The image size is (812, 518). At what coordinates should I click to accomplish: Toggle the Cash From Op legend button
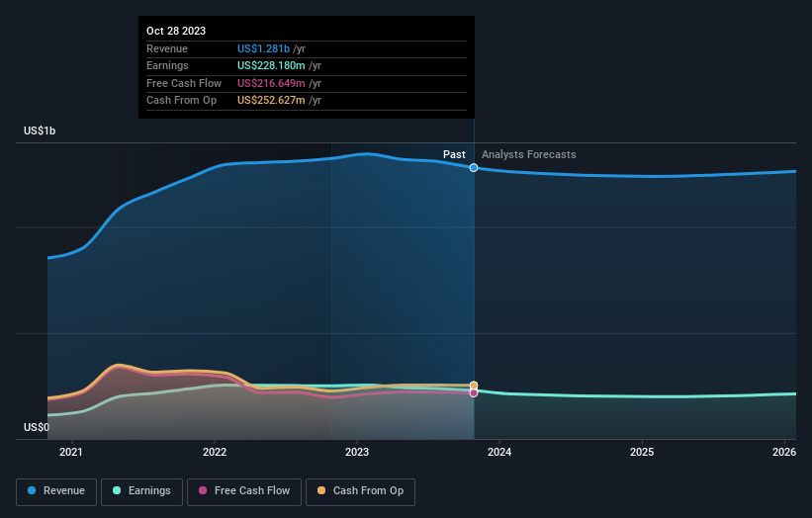tap(360, 491)
